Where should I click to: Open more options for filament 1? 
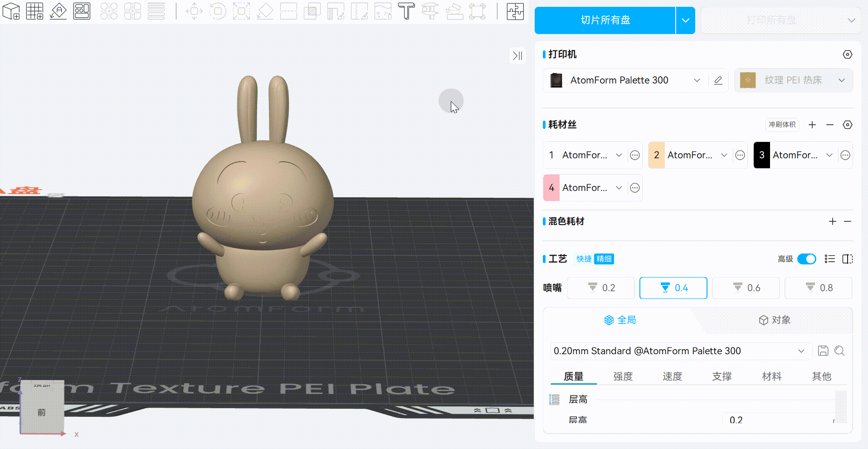tap(635, 155)
